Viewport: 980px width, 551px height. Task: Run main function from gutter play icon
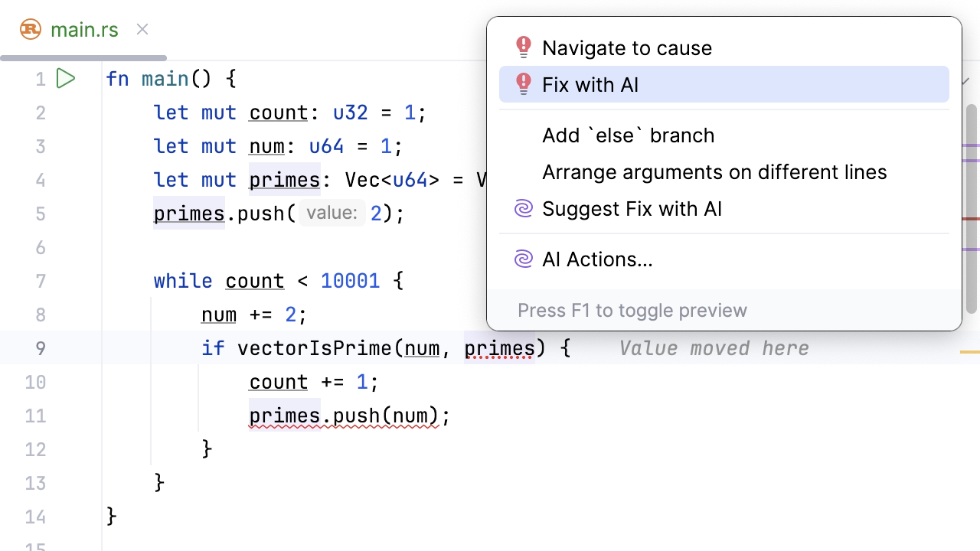66,79
